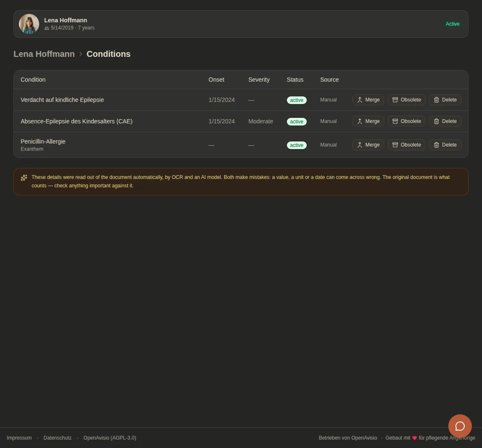482x448 pixels.
Task: Select the Verdacht auf kindliche Epilepsie name
Action: point(62,100)
